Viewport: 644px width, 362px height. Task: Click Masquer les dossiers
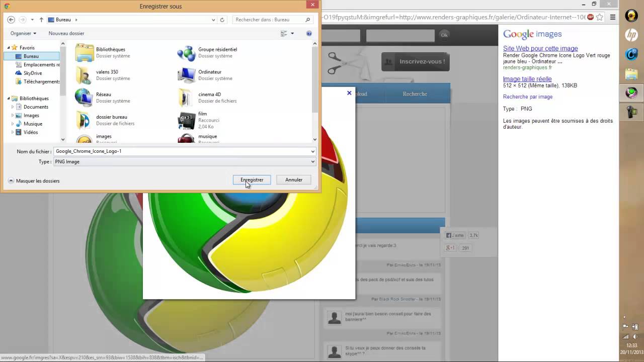pos(34,181)
